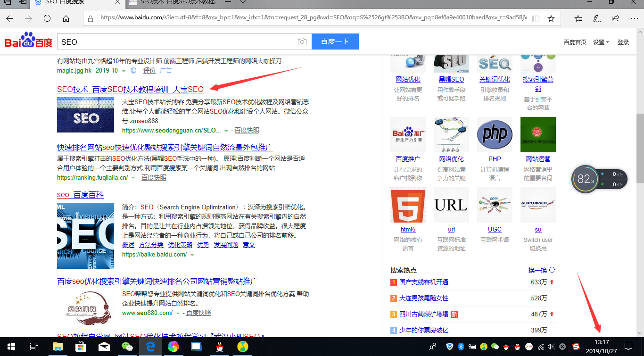Image resolution: width=644 pixels, height=356 pixels.
Task: Click the 发展问题 sublink
Action: point(226,245)
